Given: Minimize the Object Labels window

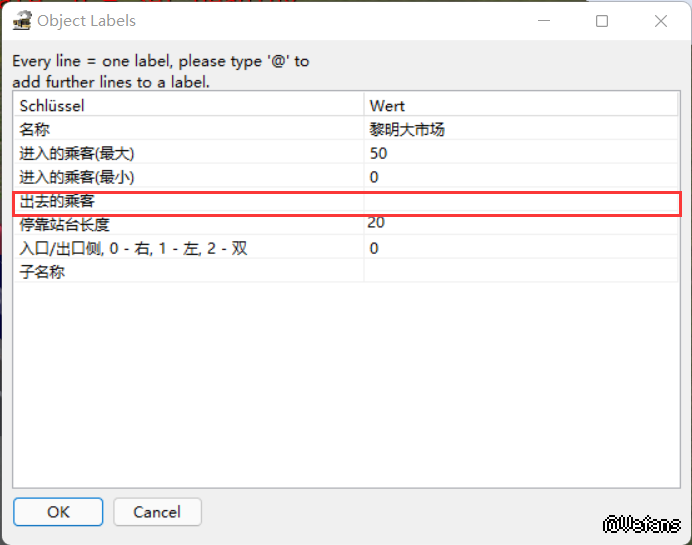Looking at the screenshot, I should click(x=544, y=21).
